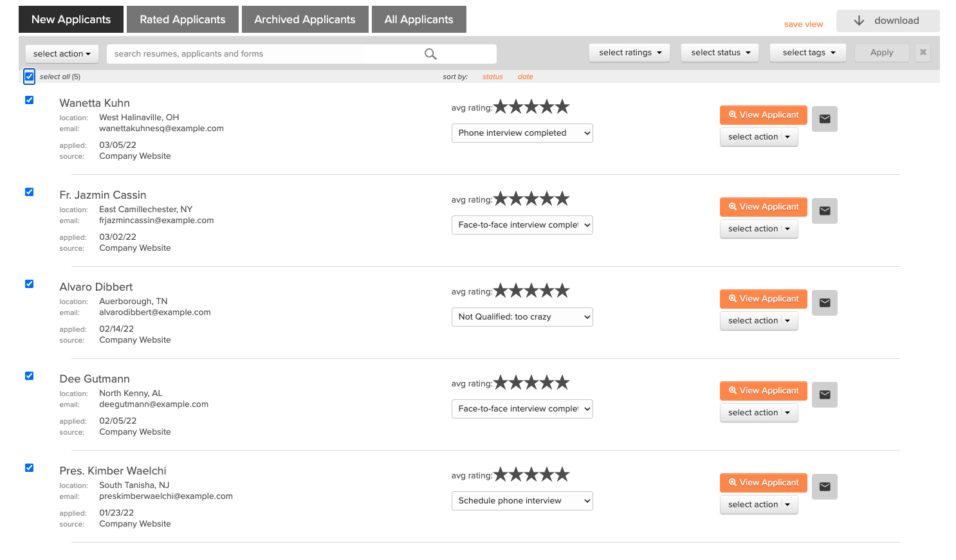View Applicant Alvaro Dibbert
The width and height of the screenshot is (956, 560).
(764, 299)
